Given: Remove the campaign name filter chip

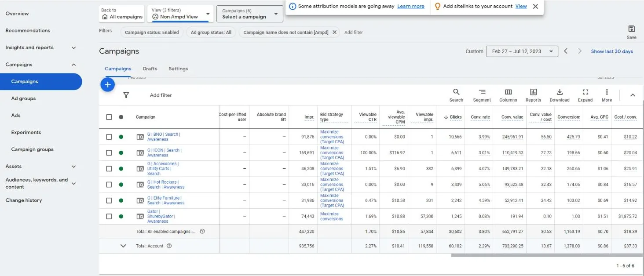Looking at the screenshot, I should pos(334,32).
